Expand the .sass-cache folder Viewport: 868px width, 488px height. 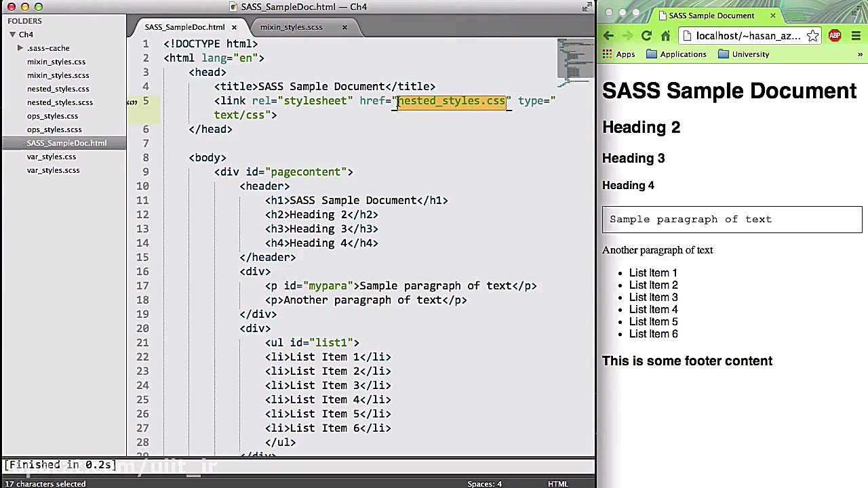click(20, 48)
